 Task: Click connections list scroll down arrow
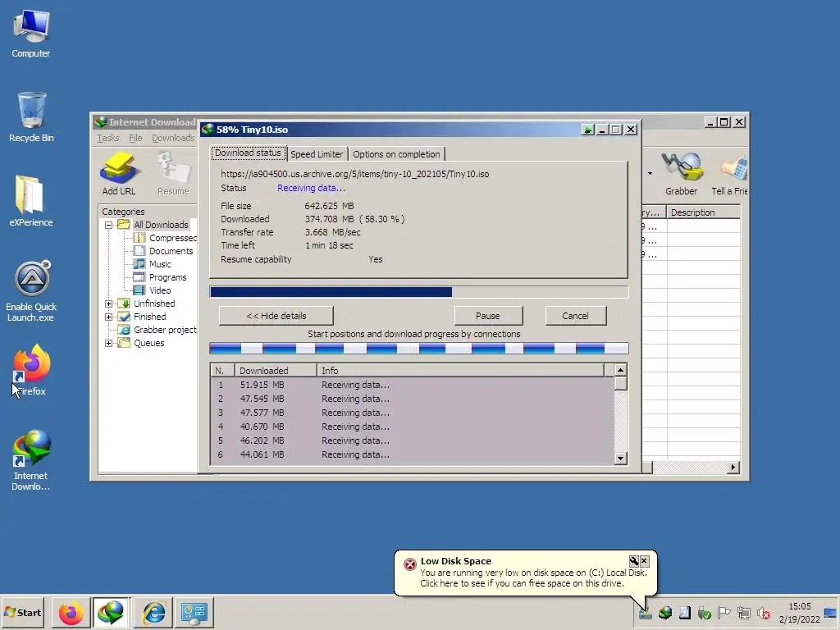pos(620,459)
